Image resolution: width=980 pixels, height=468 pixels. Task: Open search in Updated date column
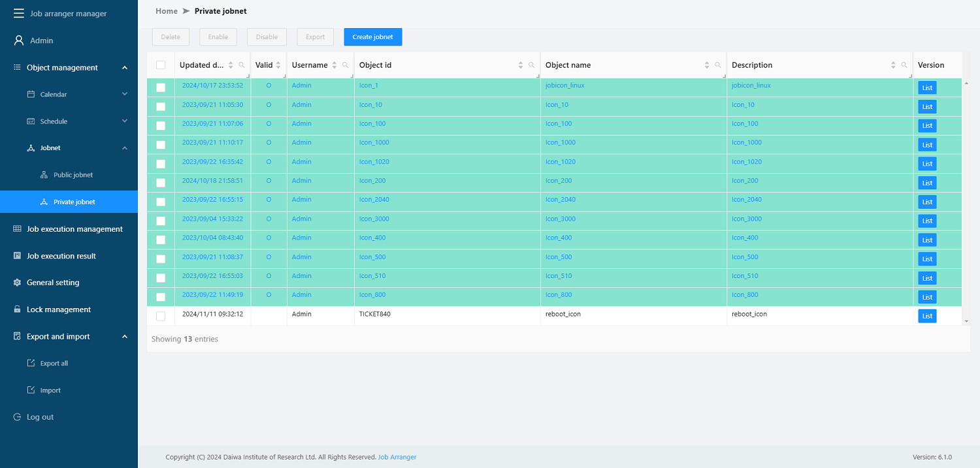[242, 65]
